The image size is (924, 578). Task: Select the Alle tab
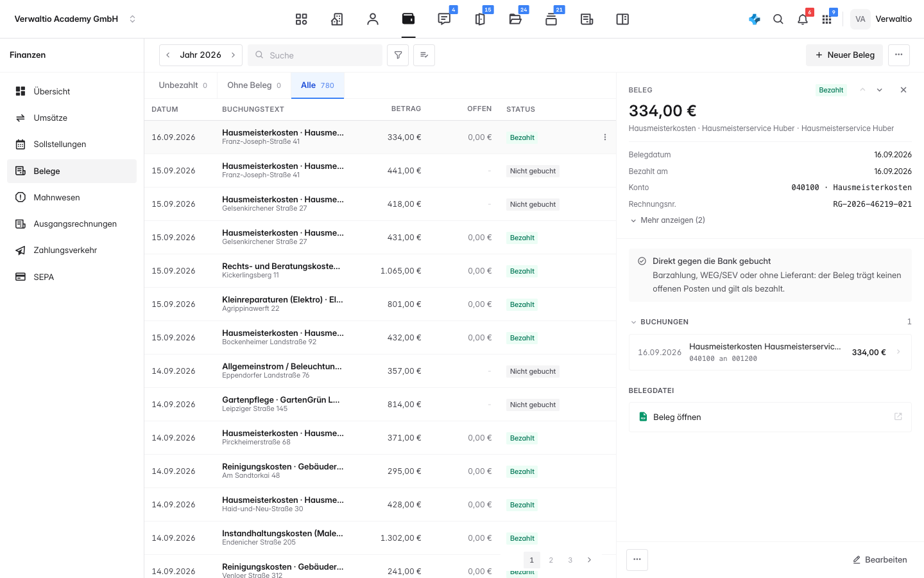pyautogui.click(x=318, y=85)
